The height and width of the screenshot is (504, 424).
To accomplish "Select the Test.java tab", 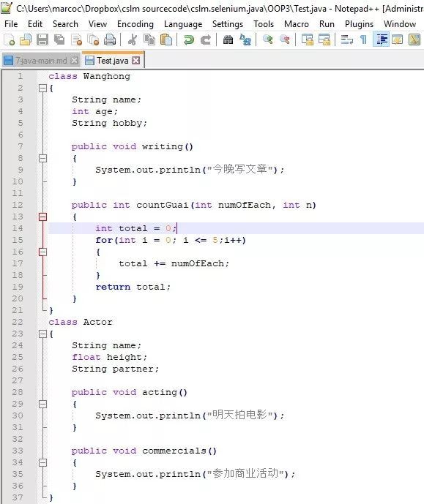I will tap(112, 61).
